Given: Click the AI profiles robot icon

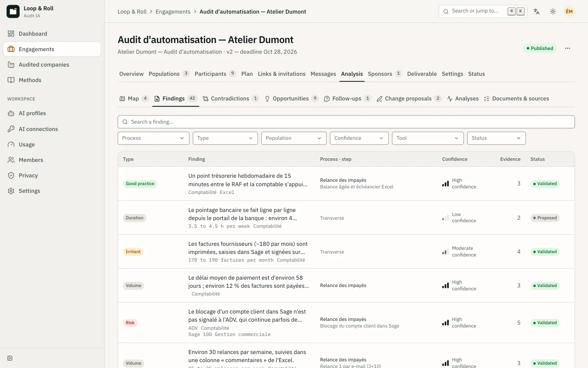Looking at the screenshot, I should click(11, 113).
